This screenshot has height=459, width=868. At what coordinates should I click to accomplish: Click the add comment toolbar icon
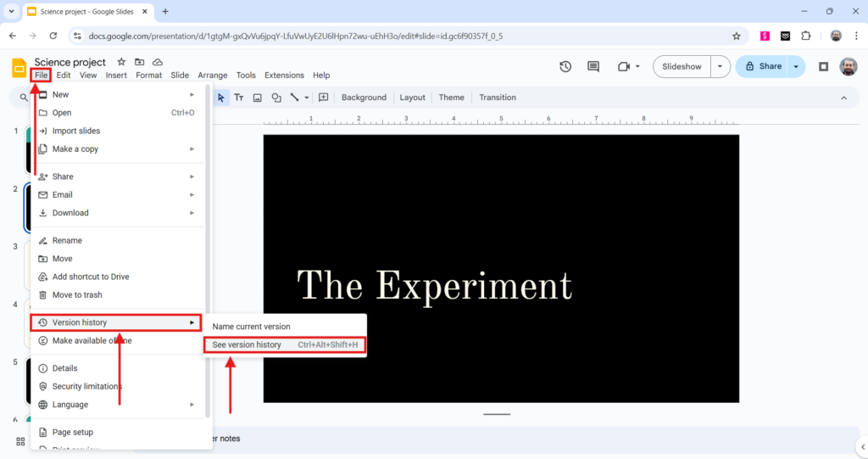(x=323, y=98)
